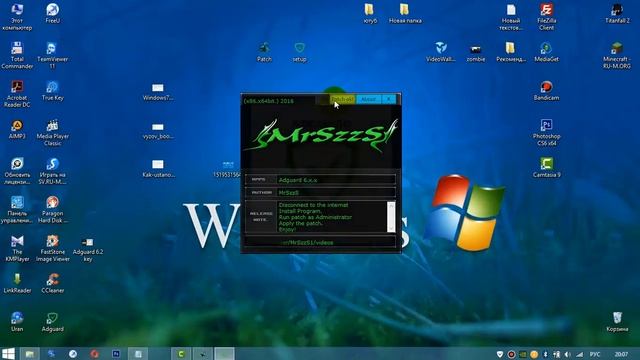Click the MrSzzS1/videos link at window bottom
Viewport: 640px width, 360px height.
[308, 242]
